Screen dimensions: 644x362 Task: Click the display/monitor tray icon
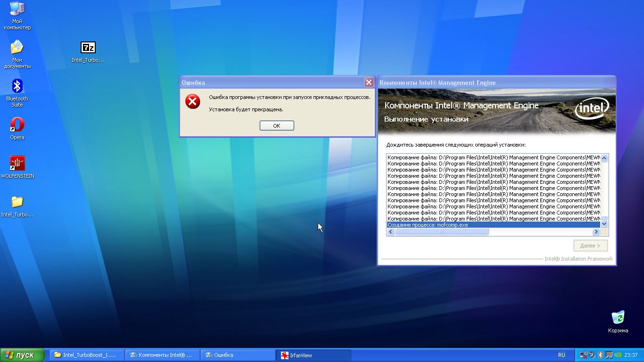(609, 355)
